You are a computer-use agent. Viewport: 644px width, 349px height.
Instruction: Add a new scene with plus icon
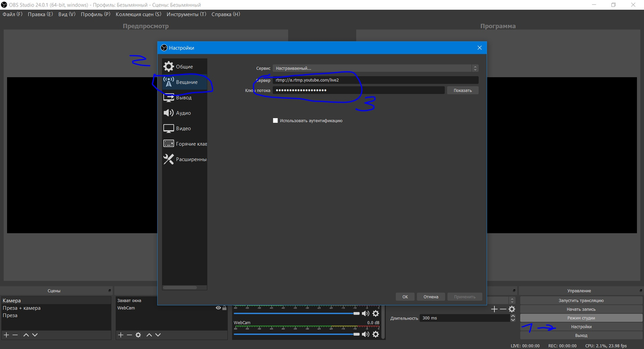[x=6, y=335]
